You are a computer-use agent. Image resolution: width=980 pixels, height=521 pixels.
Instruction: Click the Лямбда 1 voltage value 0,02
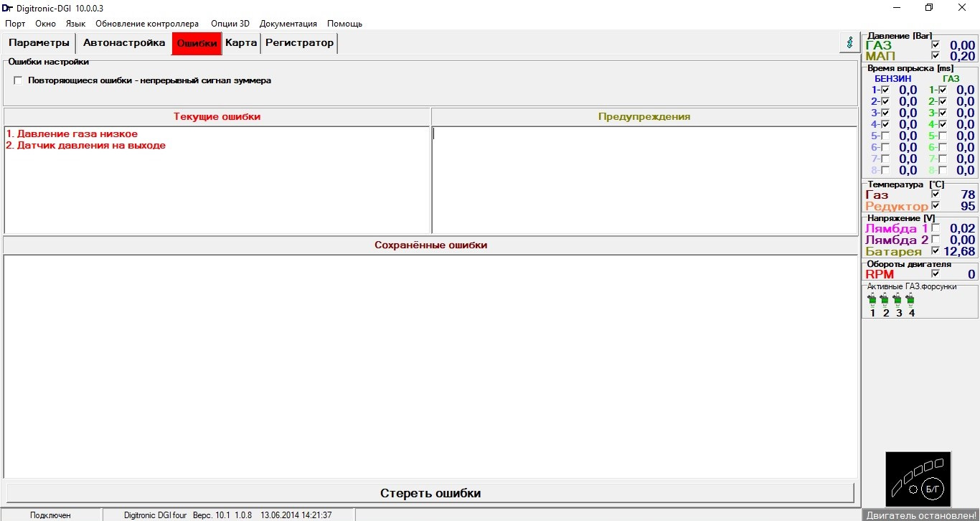pos(963,228)
